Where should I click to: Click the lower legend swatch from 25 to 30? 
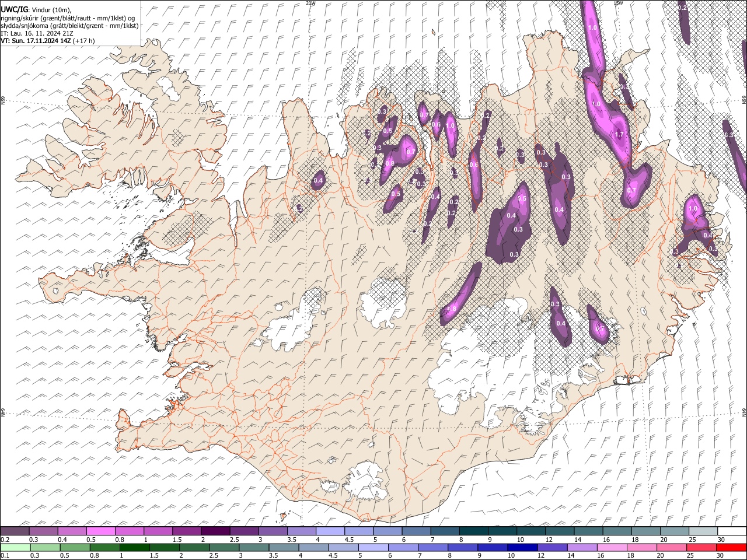coord(701,547)
